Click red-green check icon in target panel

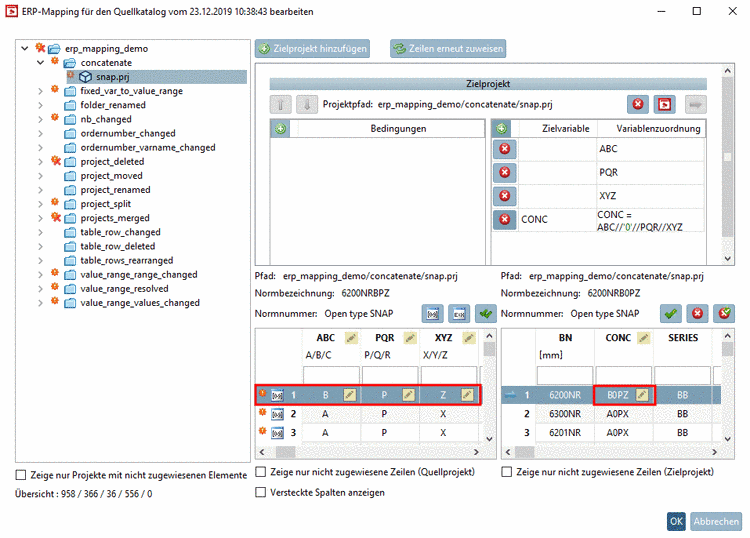click(x=724, y=314)
